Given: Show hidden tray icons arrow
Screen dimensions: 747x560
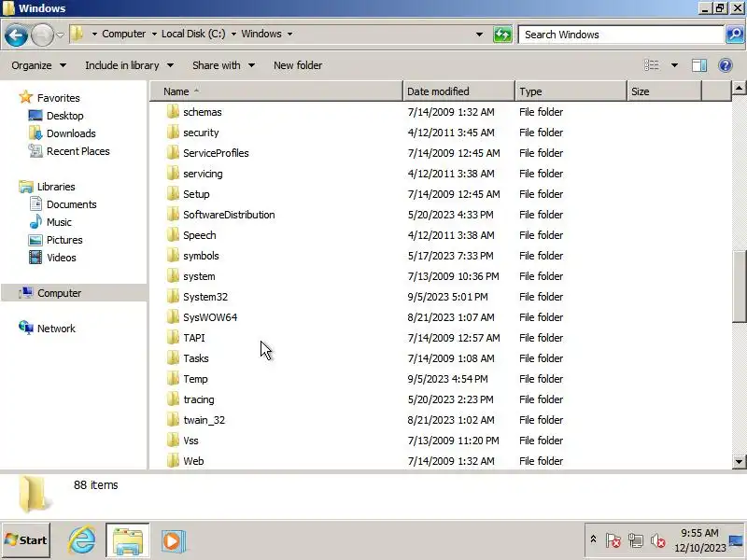Looking at the screenshot, I should click(593, 539).
